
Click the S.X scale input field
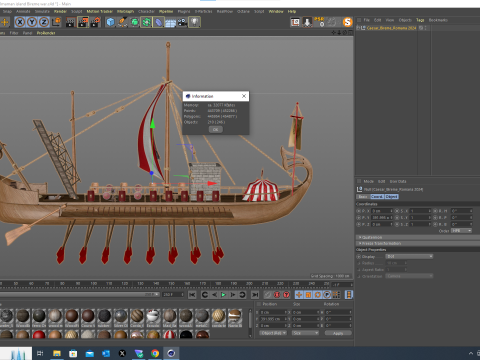421,211
